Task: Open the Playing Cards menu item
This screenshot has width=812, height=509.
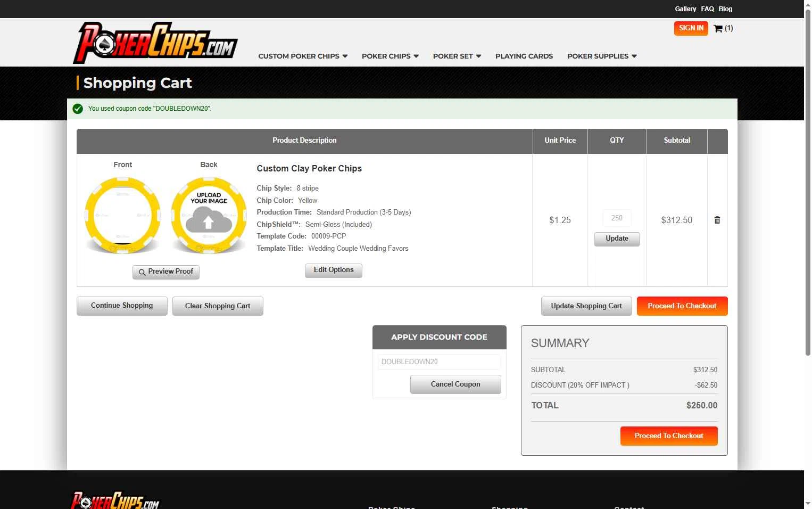Action: point(524,56)
